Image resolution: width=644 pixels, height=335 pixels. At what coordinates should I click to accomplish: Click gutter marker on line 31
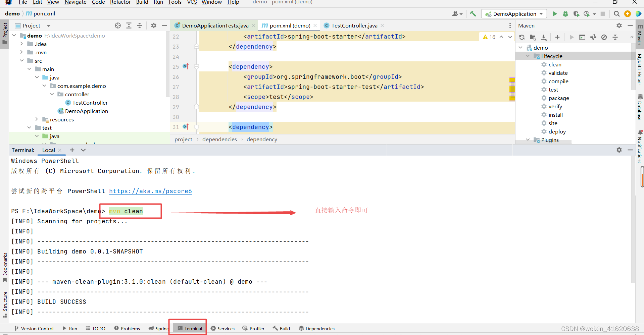point(186,127)
